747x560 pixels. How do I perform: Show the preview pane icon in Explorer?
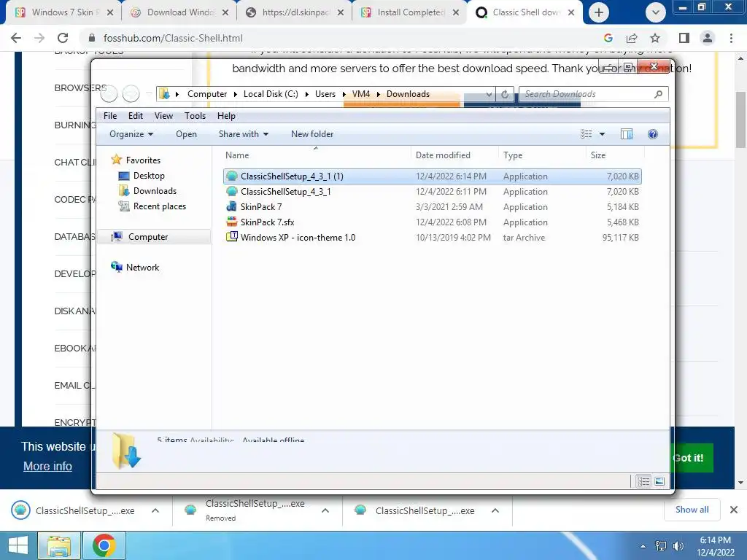click(x=627, y=134)
